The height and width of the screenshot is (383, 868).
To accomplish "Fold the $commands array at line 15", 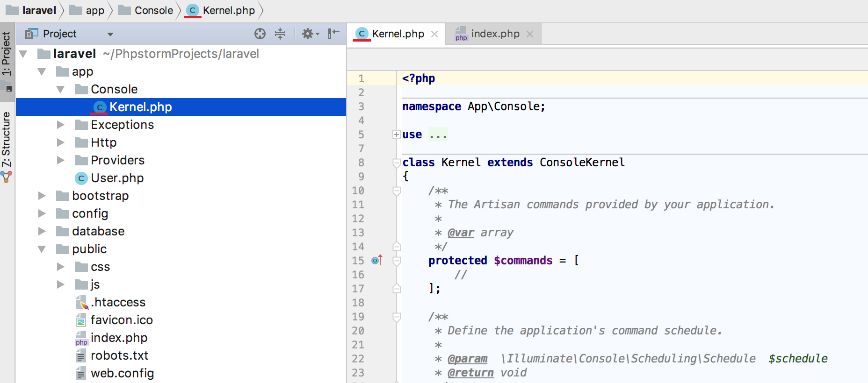I will point(397,261).
